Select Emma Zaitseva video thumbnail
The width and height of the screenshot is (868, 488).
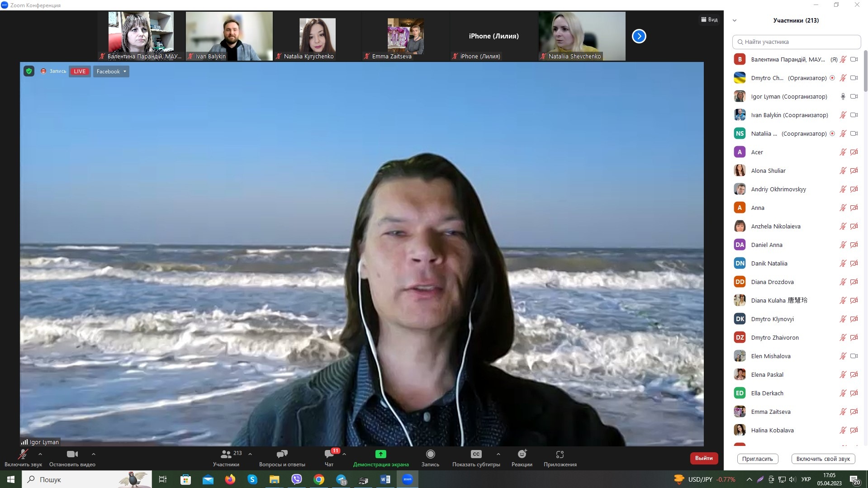tap(406, 36)
